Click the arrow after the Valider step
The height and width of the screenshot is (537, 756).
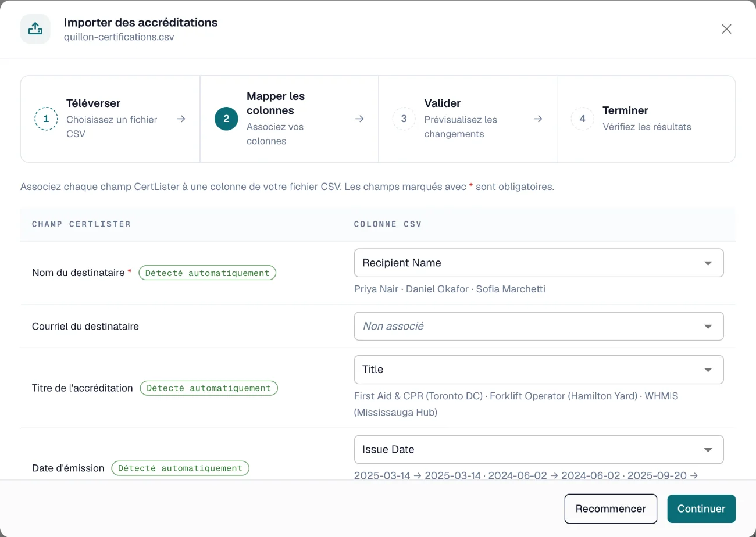pos(539,119)
